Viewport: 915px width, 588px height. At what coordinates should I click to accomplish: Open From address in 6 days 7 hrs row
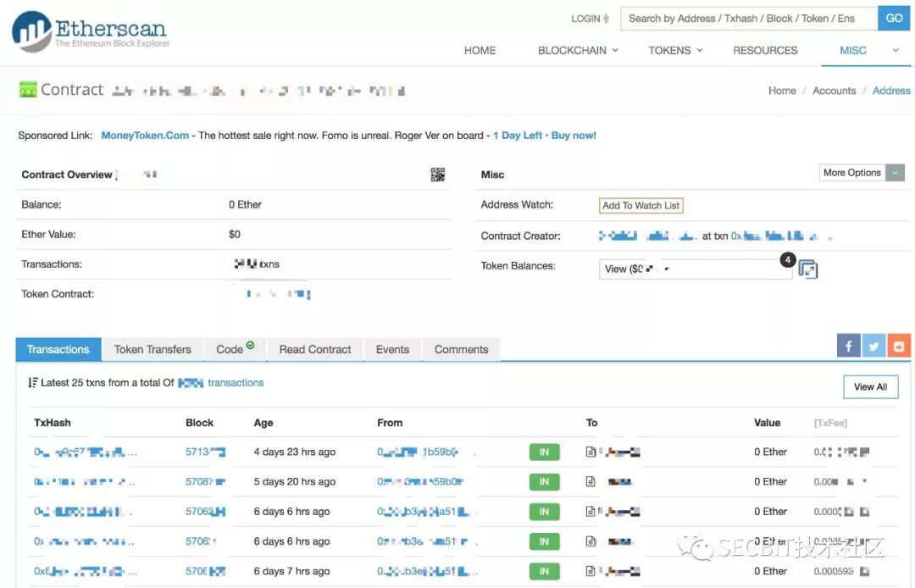427,571
